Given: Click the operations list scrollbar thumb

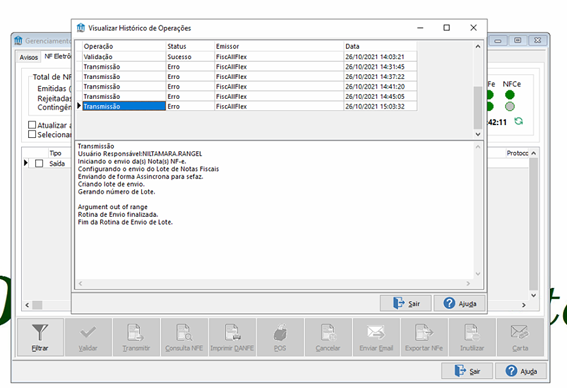Looking at the screenshot, I should pyautogui.click(x=478, y=107).
